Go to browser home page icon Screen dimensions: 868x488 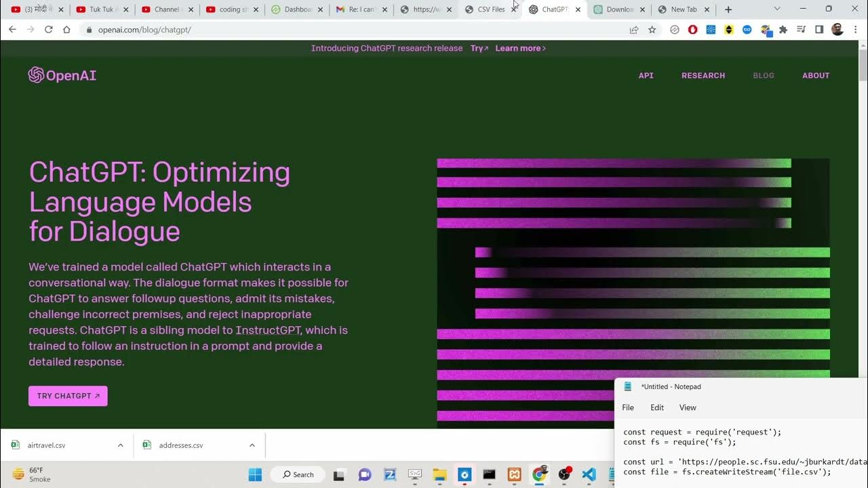(x=66, y=30)
